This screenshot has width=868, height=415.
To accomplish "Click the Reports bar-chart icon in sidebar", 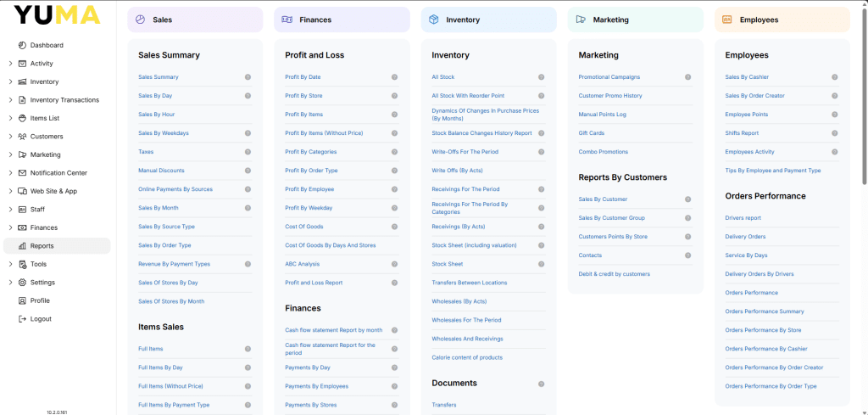I will pyautogui.click(x=22, y=246).
